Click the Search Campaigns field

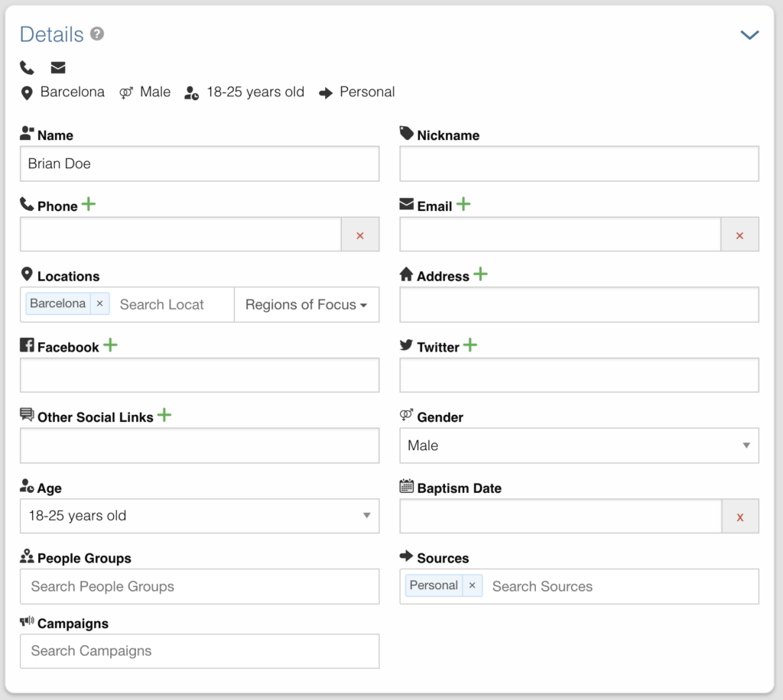[x=200, y=651]
